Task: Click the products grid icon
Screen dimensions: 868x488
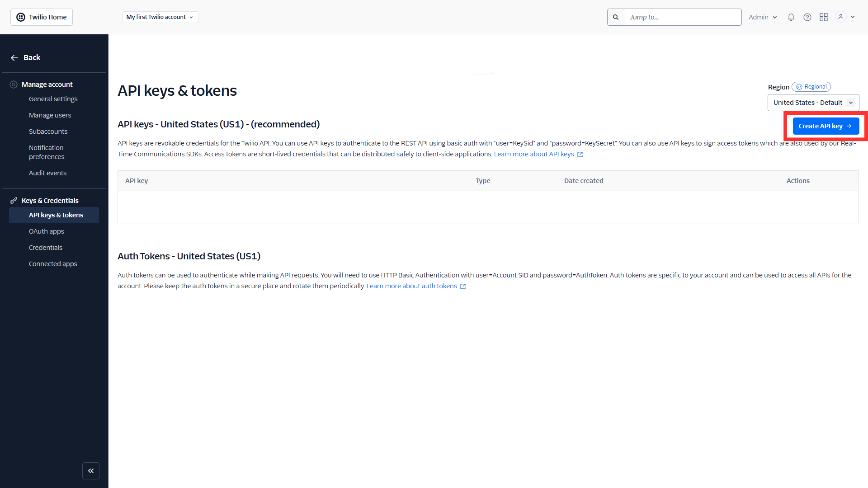Action: point(824,17)
